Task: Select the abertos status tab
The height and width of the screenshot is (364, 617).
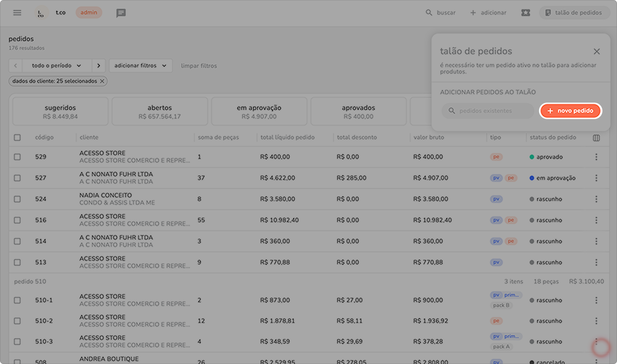Action: tap(160, 112)
